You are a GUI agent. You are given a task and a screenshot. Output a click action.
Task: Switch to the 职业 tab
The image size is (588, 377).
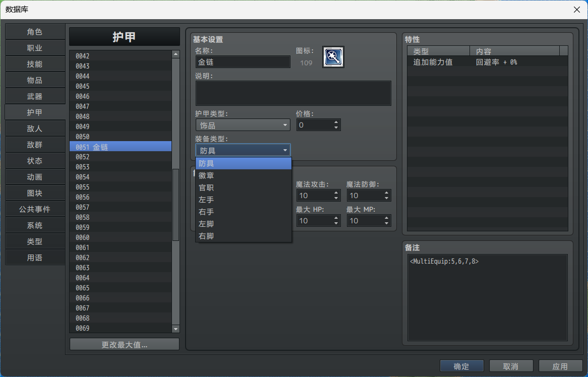35,48
